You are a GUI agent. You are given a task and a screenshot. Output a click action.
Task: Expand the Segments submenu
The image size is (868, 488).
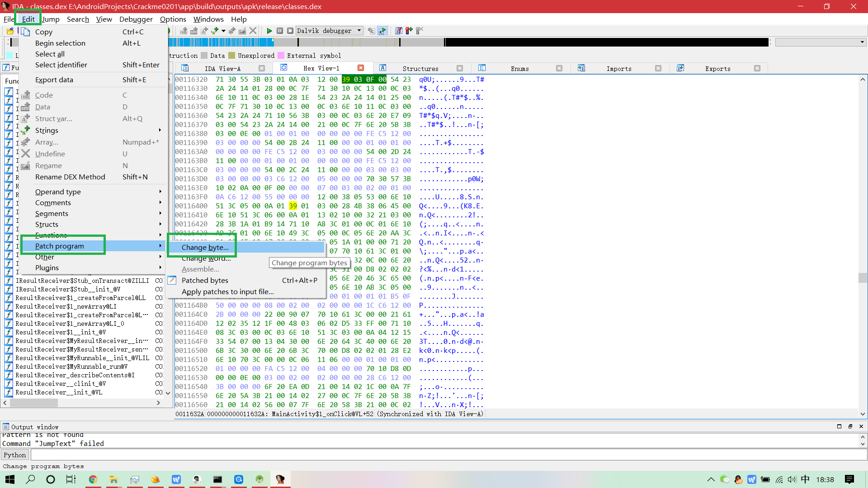tap(92, 213)
